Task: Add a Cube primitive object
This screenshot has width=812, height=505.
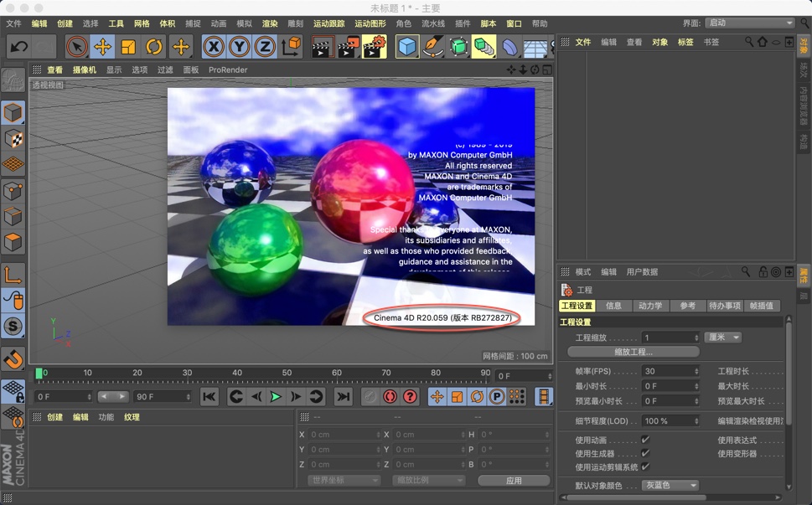Action: (407, 47)
